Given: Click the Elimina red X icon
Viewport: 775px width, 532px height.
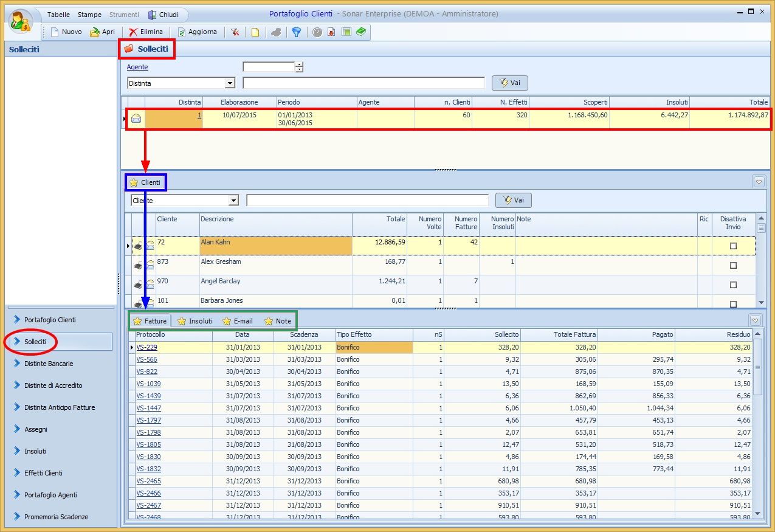Looking at the screenshot, I should (x=133, y=32).
